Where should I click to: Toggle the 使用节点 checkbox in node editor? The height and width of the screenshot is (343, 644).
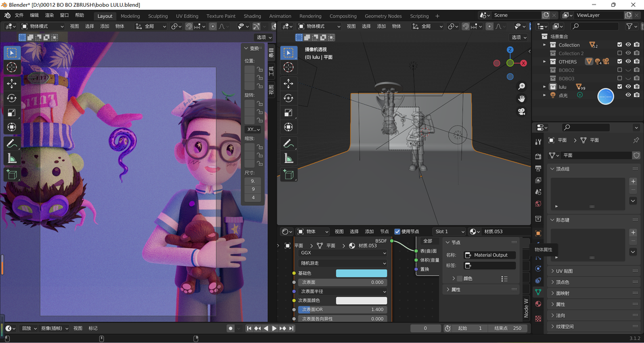(x=397, y=232)
